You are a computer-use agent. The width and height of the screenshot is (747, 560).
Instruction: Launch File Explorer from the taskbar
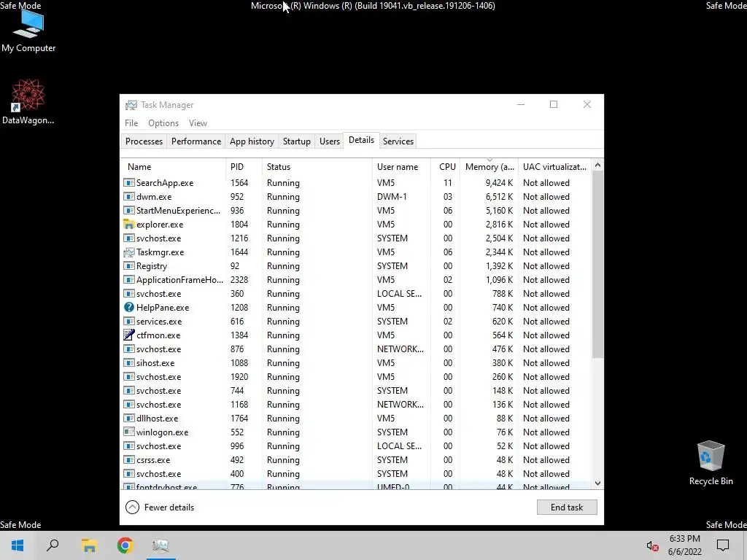coord(89,545)
